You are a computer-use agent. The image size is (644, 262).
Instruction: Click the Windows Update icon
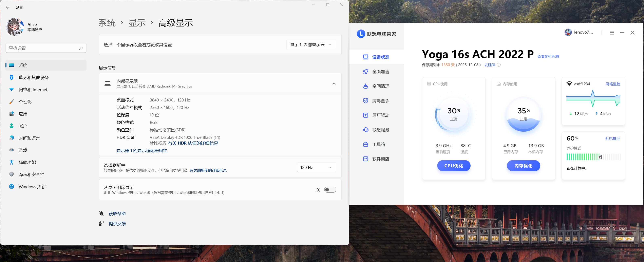[12, 187]
